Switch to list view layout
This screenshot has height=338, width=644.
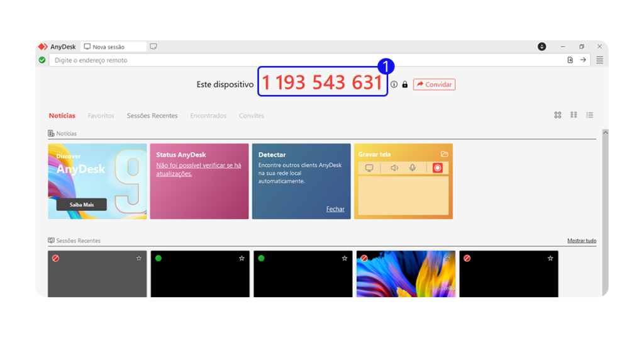[x=590, y=115]
